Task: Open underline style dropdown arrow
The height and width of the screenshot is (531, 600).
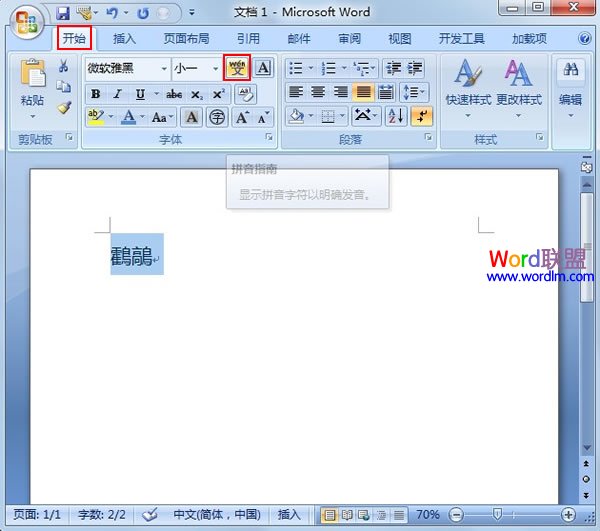Action: (x=157, y=94)
